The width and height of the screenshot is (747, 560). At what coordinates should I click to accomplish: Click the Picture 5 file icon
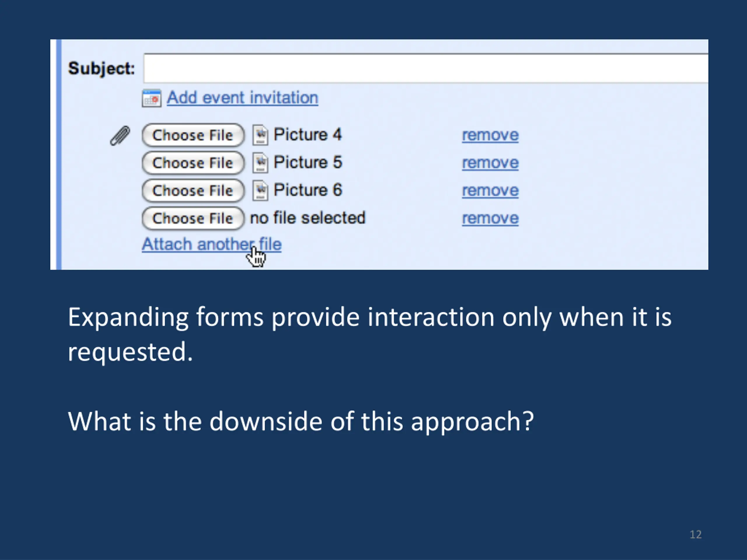(x=260, y=163)
